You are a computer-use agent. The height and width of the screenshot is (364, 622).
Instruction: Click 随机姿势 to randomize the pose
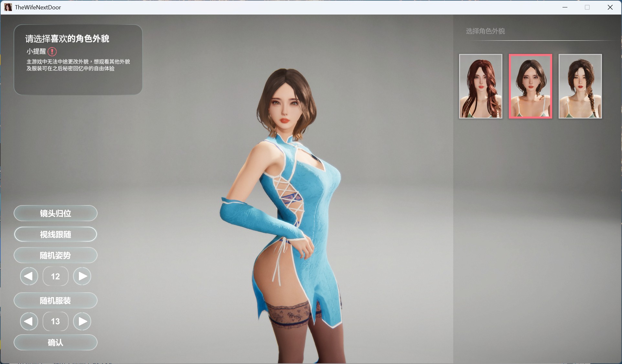click(x=55, y=255)
